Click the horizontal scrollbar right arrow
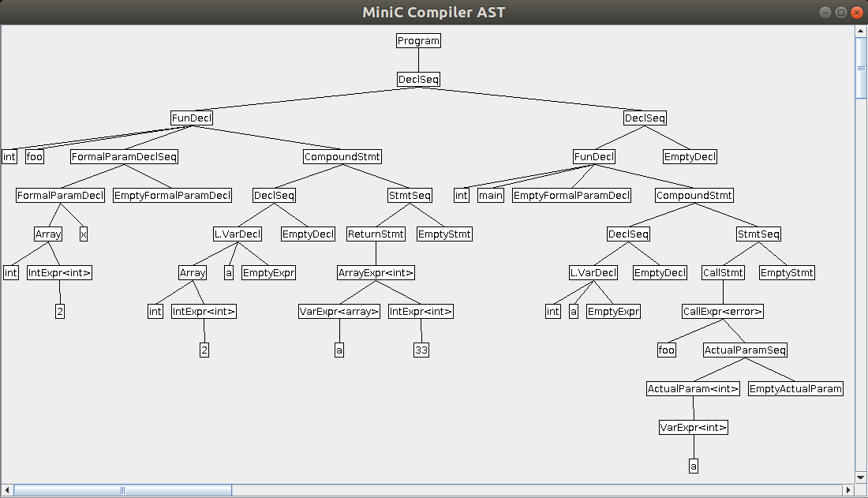The height and width of the screenshot is (498, 868). (848, 490)
